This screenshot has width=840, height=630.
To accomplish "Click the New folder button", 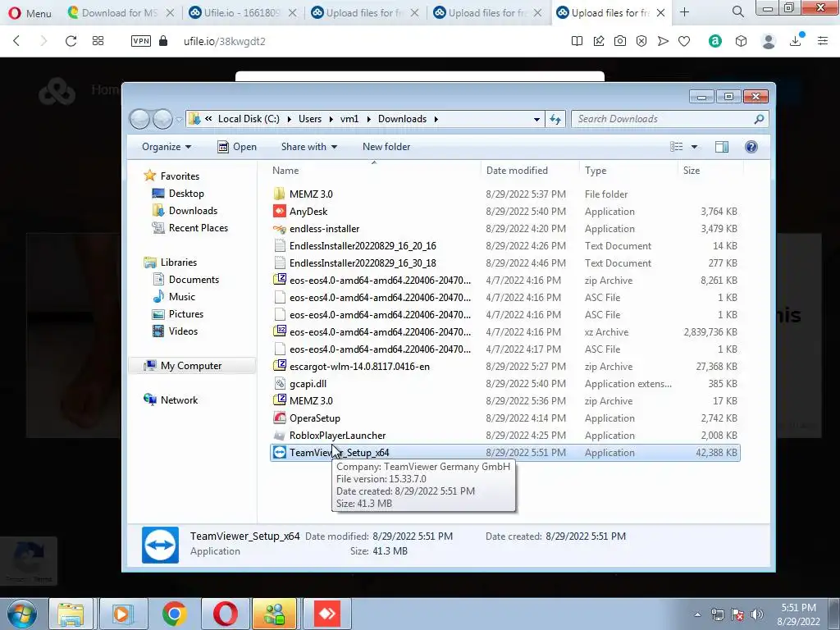I will coord(386,147).
